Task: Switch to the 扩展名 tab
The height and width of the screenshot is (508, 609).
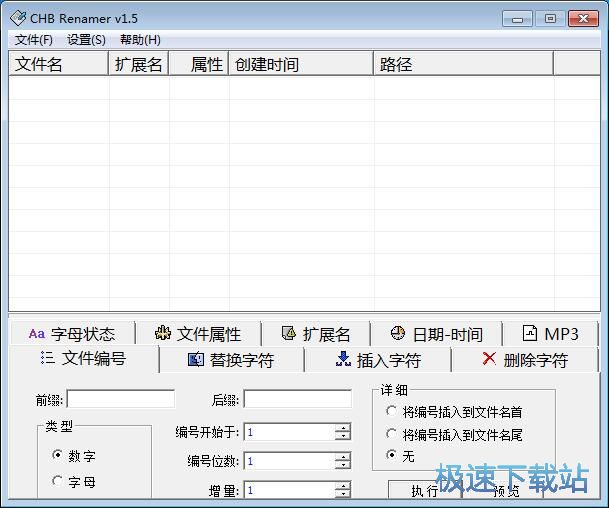Action: pyautogui.click(x=316, y=334)
